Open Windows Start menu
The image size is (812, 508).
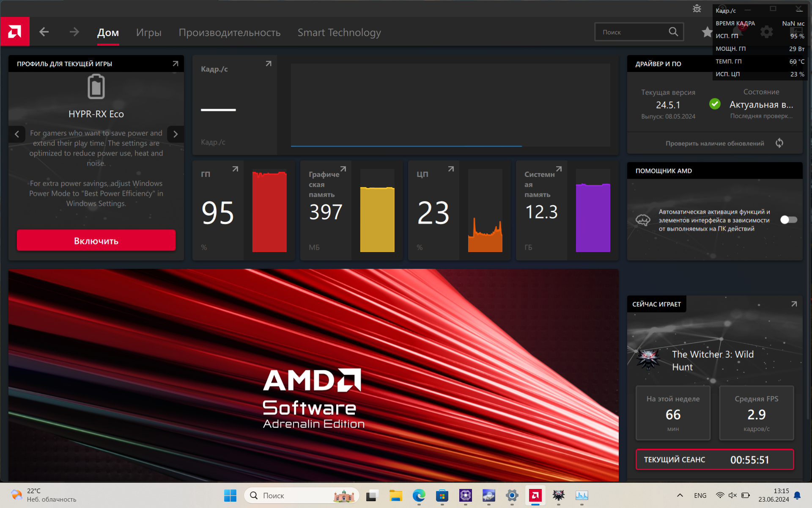(230, 495)
